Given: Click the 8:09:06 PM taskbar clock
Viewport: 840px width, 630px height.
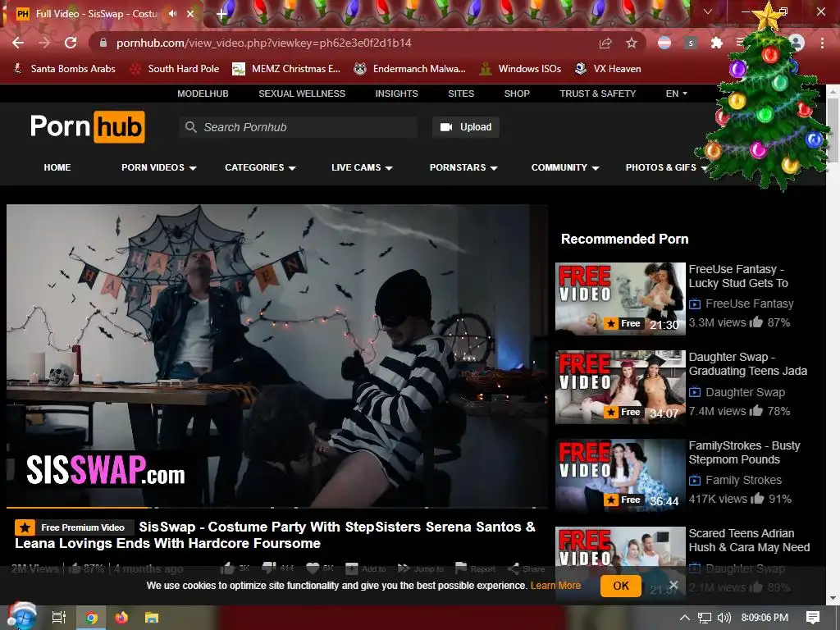Looking at the screenshot, I should [765, 618].
